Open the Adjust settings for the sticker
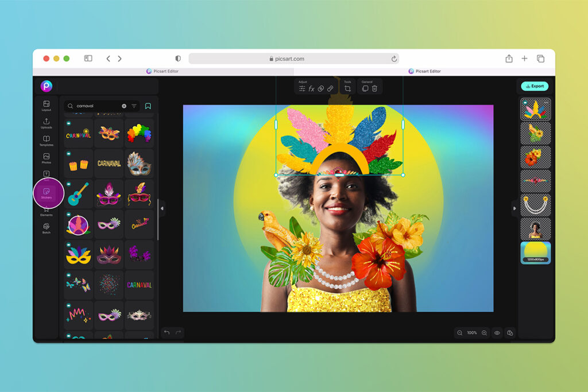Image resolution: width=588 pixels, height=392 pixels. coord(302,90)
